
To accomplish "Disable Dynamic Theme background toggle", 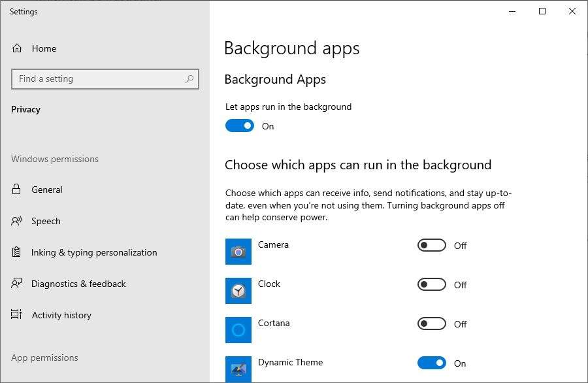I will [432, 363].
